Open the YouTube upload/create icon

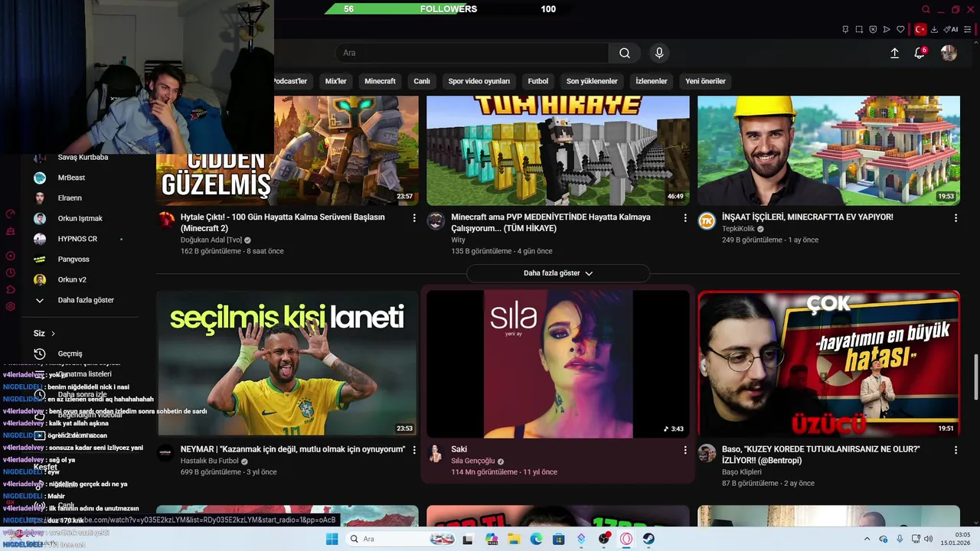click(894, 53)
